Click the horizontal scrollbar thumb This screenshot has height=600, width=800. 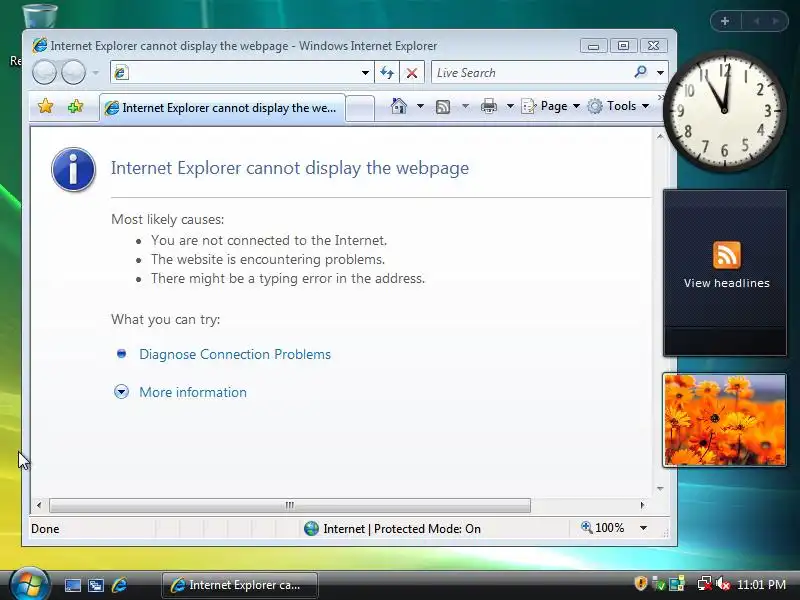[x=290, y=505]
